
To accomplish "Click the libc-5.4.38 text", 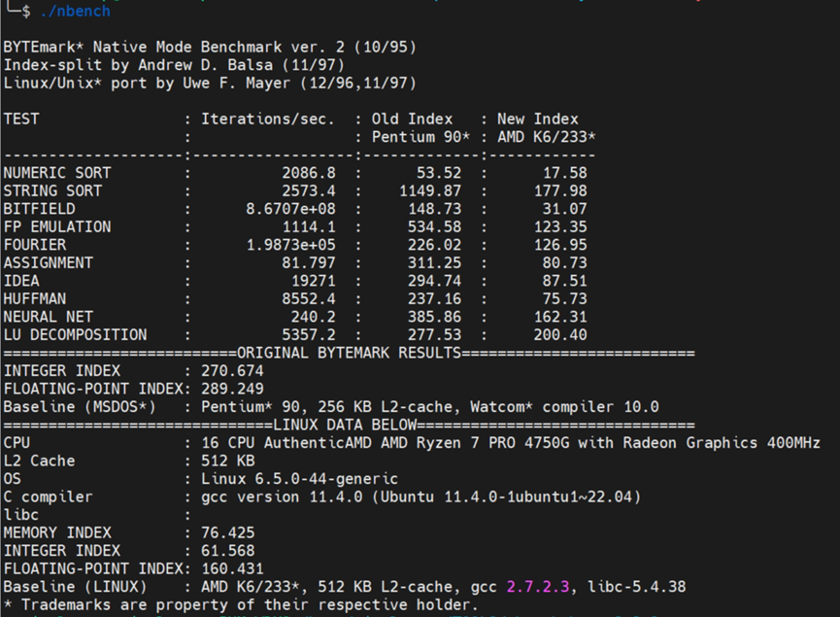I will point(636,587).
